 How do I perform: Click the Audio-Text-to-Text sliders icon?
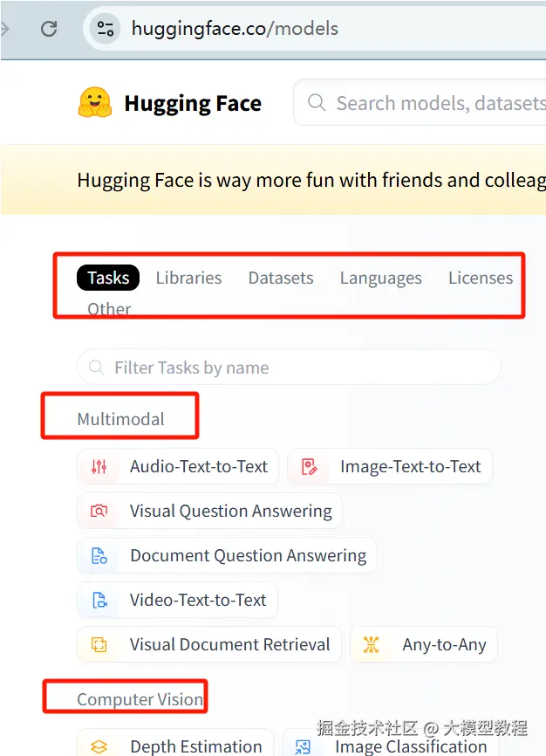(99, 466)
